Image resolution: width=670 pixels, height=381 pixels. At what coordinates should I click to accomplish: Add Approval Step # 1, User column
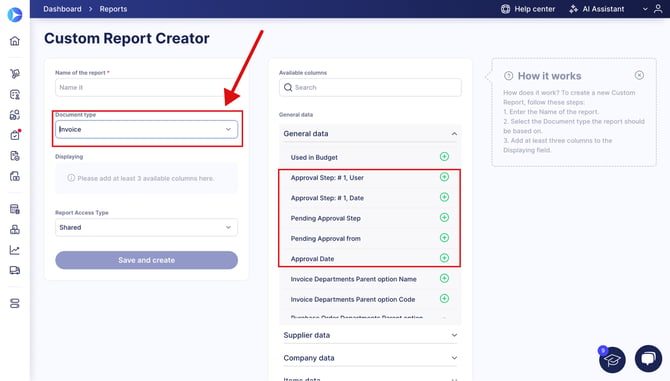(x=444, y=177)
